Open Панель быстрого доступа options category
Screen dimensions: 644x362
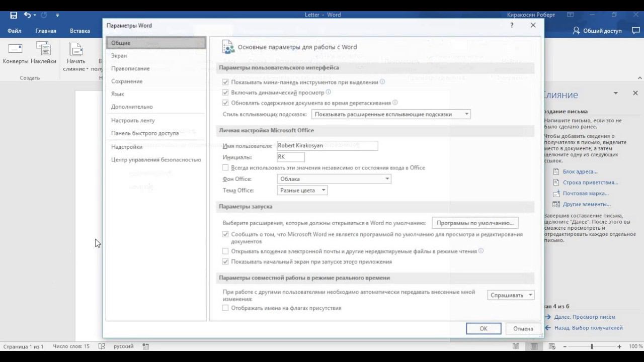tap(156, 133)
